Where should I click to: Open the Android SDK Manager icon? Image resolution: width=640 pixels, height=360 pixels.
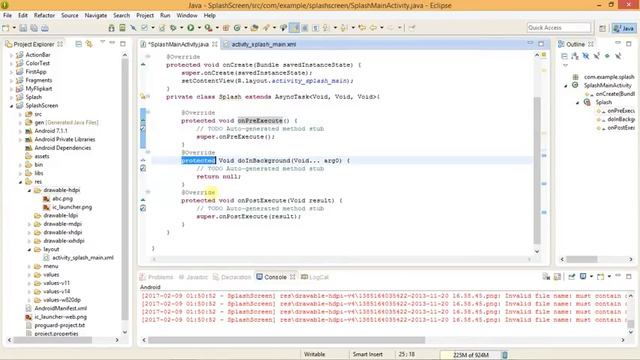coord(111,28)
